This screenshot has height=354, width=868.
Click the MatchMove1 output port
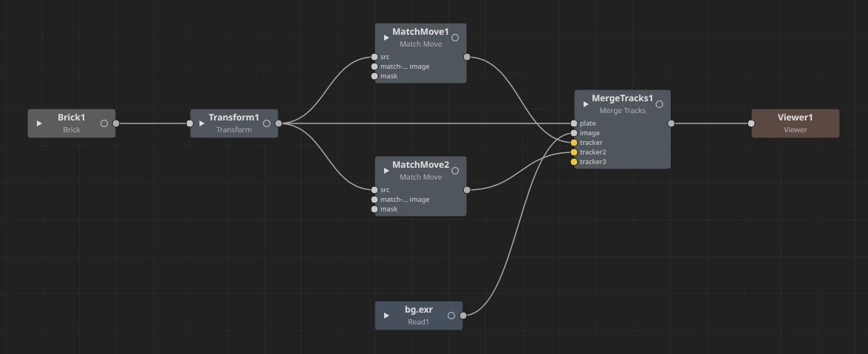point(467,57)
